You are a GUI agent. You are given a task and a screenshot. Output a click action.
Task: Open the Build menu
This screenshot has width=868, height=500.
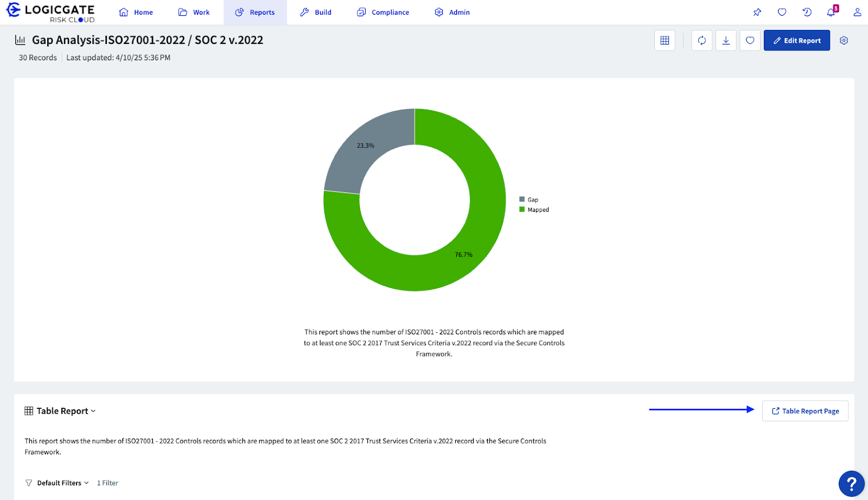[316, 12]
